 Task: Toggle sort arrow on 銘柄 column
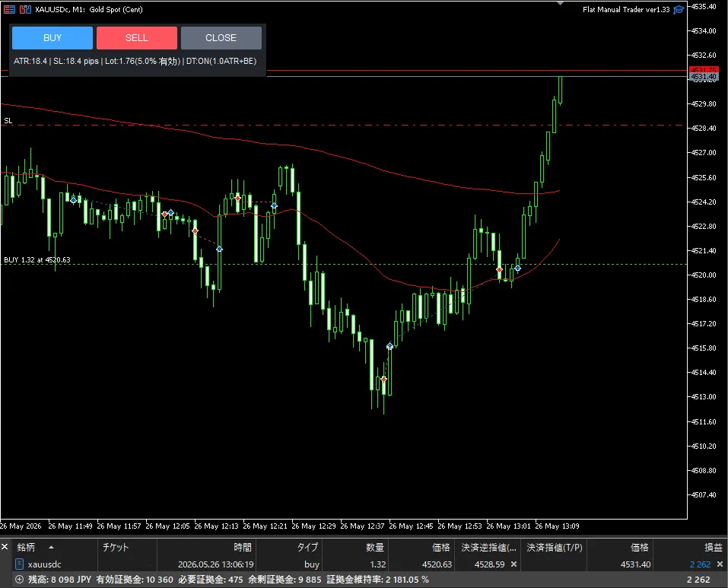coord(51,548)
